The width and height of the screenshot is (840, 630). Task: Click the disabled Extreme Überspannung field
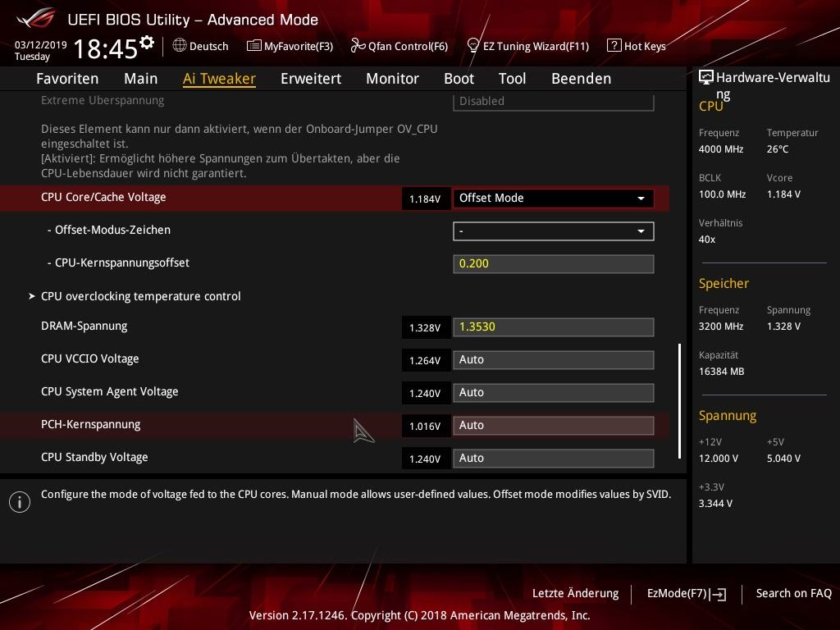click(x=554, y=101)
